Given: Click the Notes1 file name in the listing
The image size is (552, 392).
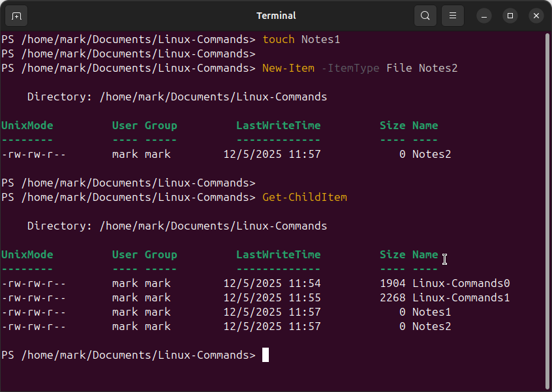Looking at the screenshot, I should [431, 312].
